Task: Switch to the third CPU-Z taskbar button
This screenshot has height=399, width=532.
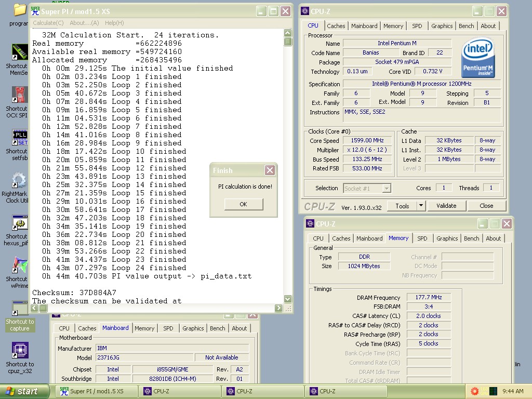Action: [x=346, y=391]
